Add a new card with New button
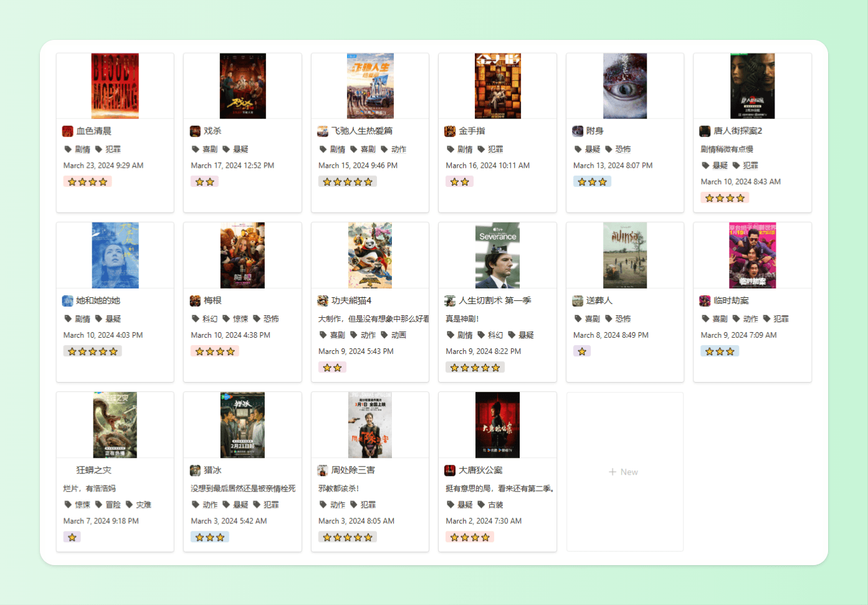Image resolution: width=868 pixels, height=605 pixels. coord(624,472)
